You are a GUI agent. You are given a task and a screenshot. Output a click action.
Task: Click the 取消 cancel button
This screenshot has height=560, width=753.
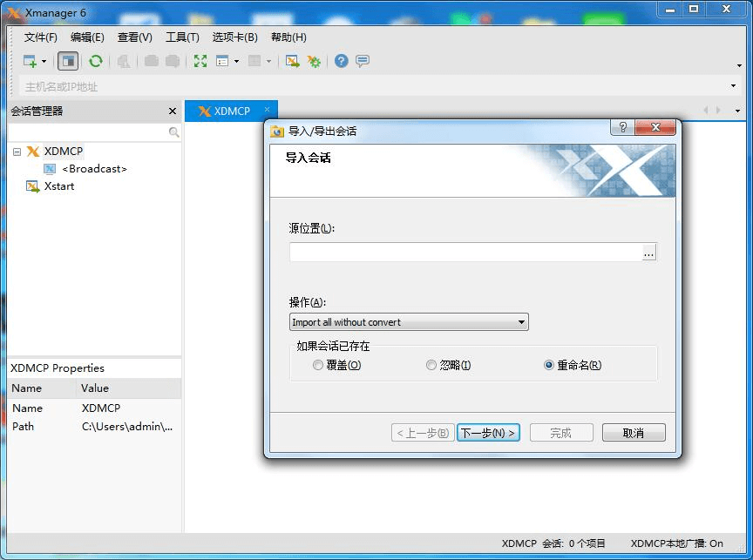click(634, 433)
